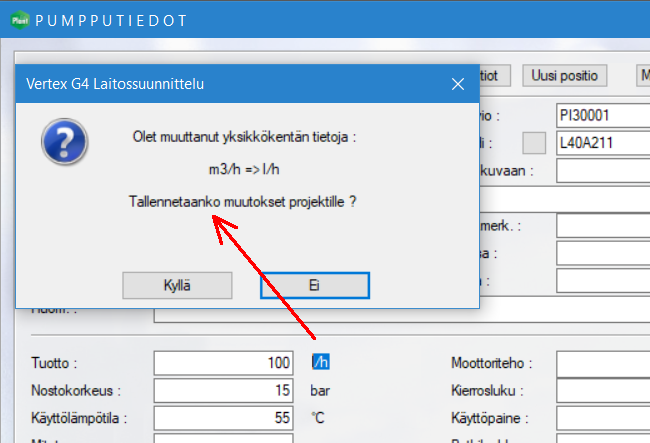Click the bar unit next to Nostokorkeus
Image resolution: width=650 pixels, height=443 pixels.
(x=320, y=390)
